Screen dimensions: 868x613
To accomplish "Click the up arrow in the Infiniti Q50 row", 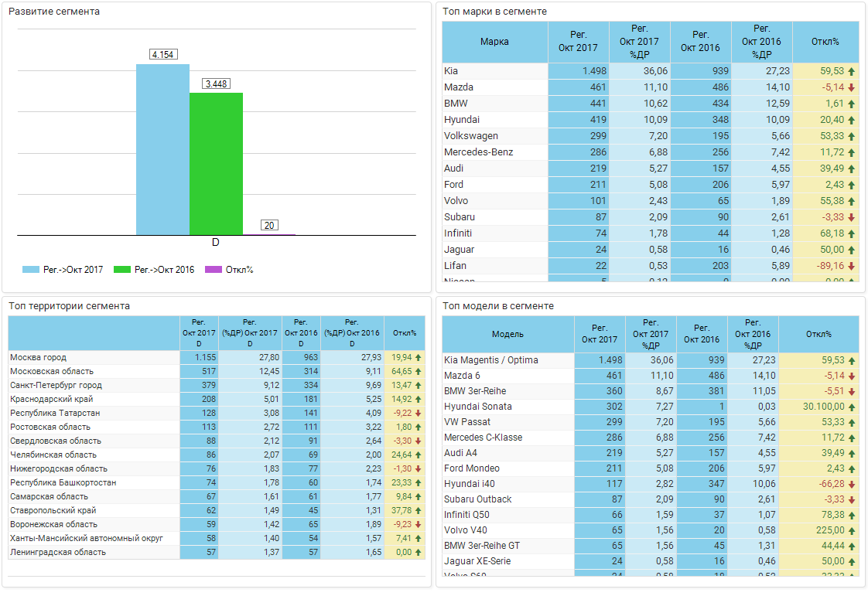I will pos(851,515).
